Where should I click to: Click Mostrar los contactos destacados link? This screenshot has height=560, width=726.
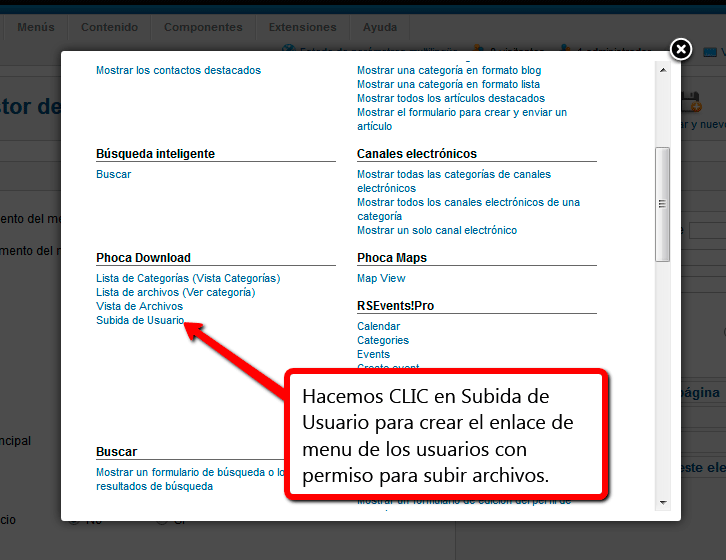(x=178, y=70)
